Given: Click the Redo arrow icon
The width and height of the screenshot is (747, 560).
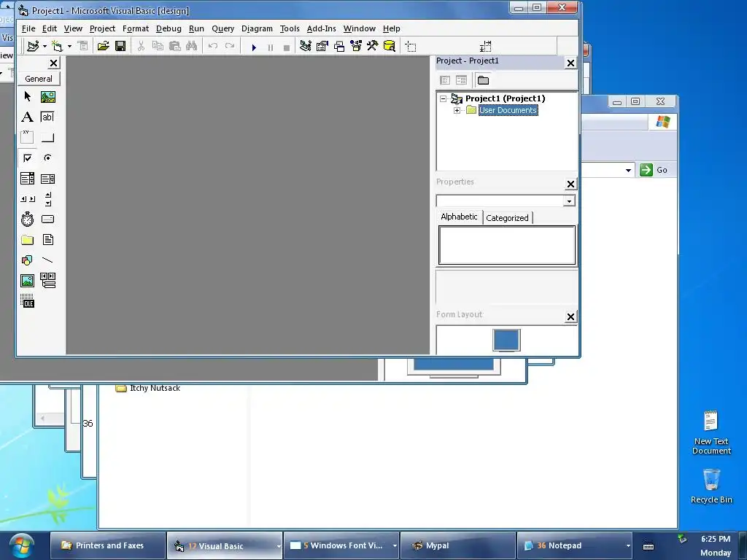Looking at the screenshot, I should point(230,46).
